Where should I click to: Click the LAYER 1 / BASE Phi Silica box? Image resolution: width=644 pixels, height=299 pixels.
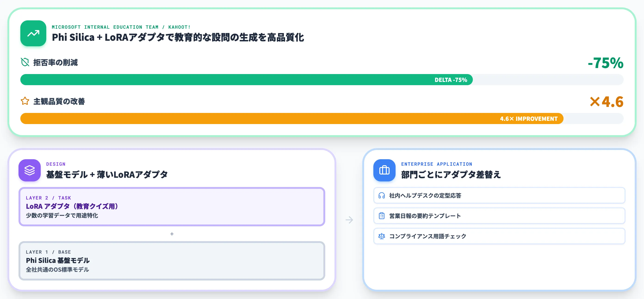click(172, 261)
